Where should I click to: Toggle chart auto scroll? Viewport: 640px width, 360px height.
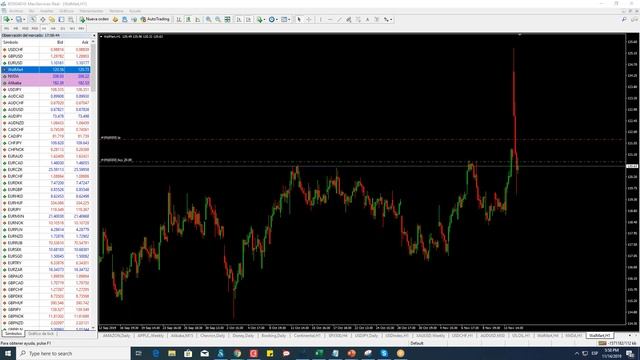pyautogui.click(x=239, y=19)
